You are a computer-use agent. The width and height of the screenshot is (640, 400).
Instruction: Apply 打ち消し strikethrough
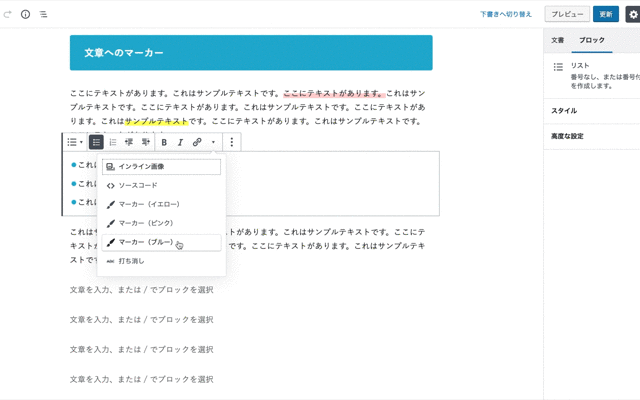pyautogui.click(x=161, y=261)
